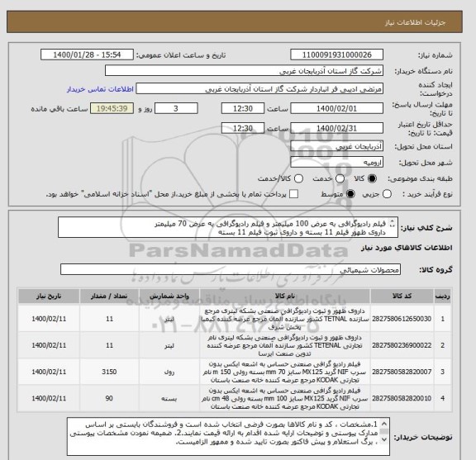Select the خدمت radio button

[340, 178]
